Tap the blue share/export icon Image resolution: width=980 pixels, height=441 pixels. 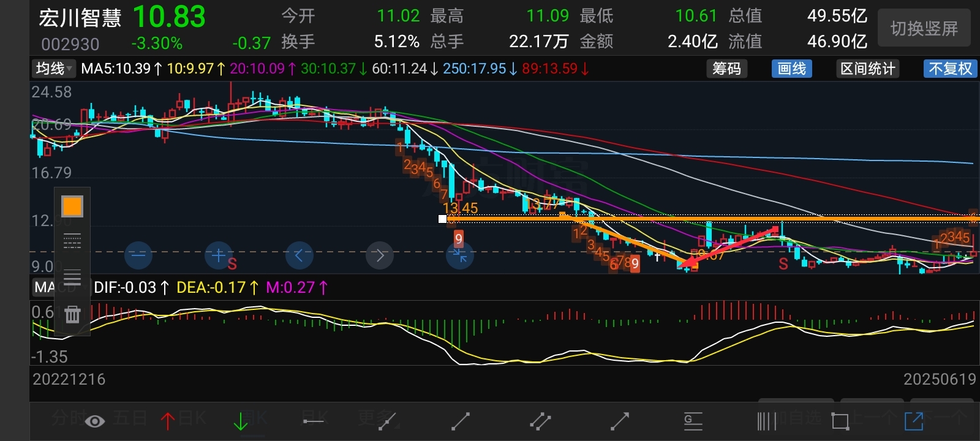coord(914,421)
